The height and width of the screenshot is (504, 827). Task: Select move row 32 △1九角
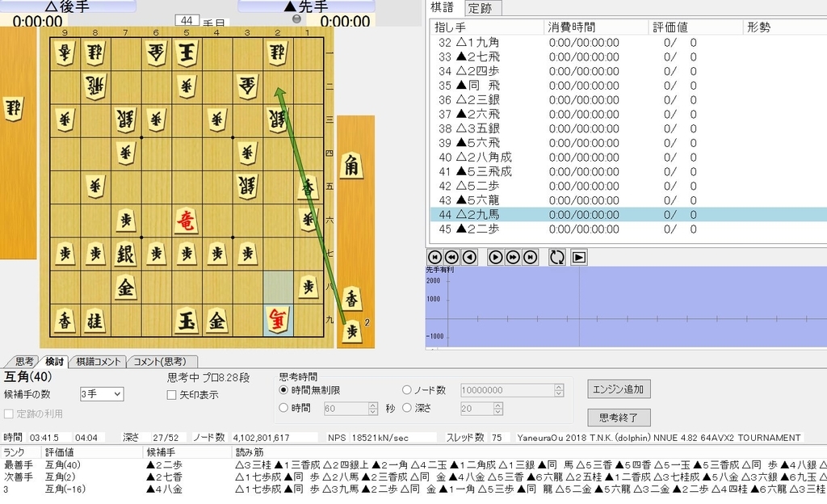click(x=628, y=42)
